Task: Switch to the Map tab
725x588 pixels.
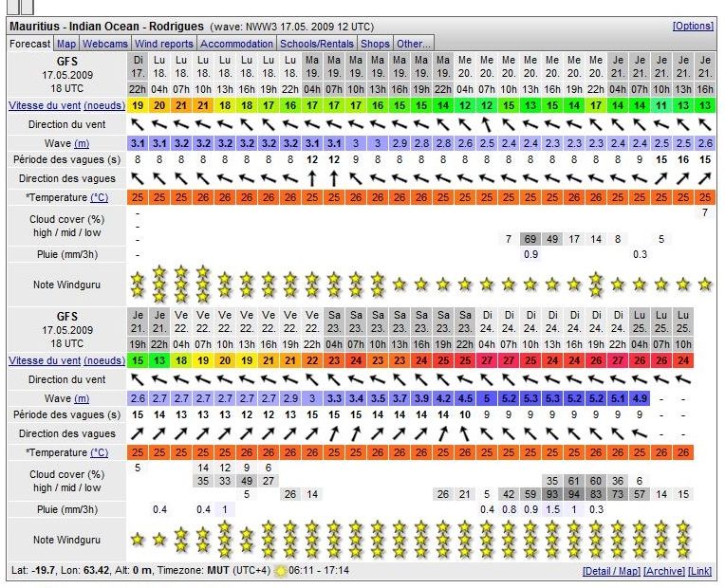Action: pyautogui.click(x=66, y=44)
